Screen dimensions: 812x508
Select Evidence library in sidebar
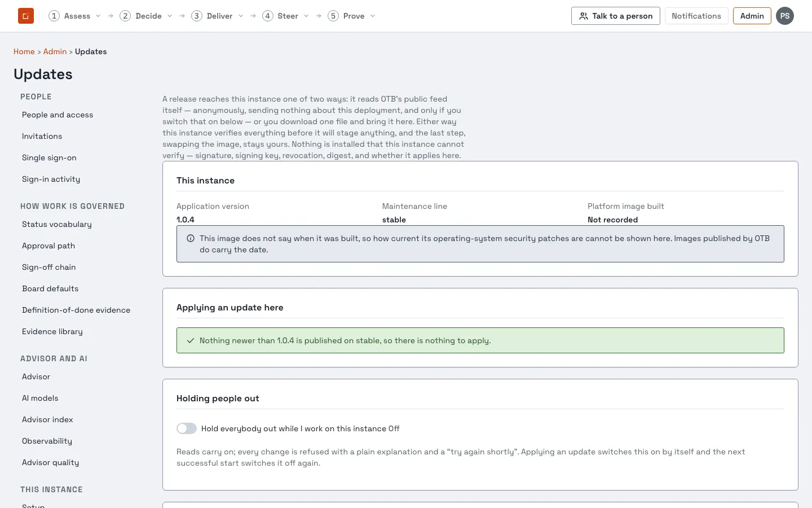click(x=52, y=331)
